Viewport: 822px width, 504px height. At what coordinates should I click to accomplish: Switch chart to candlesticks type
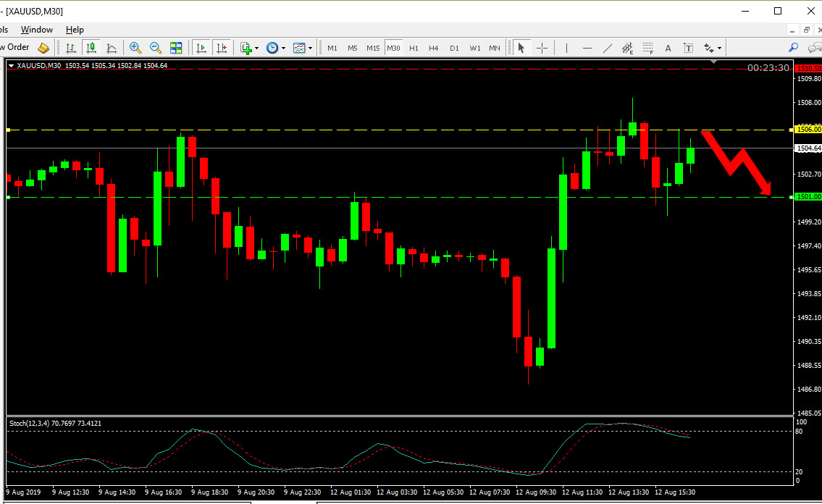(x=91, y=48)
